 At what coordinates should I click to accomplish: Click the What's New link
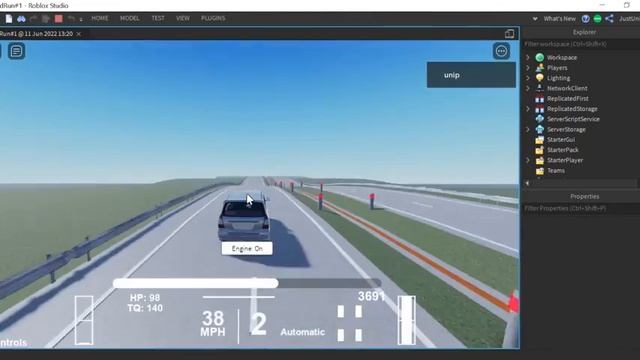(559, 19)
